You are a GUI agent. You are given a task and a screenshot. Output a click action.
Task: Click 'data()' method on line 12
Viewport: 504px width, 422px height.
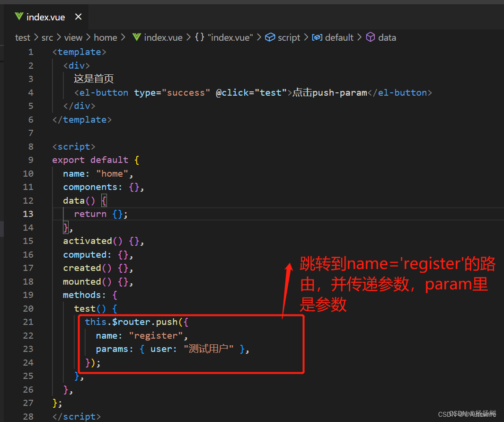pyautogui.click(x=79, y=201)
